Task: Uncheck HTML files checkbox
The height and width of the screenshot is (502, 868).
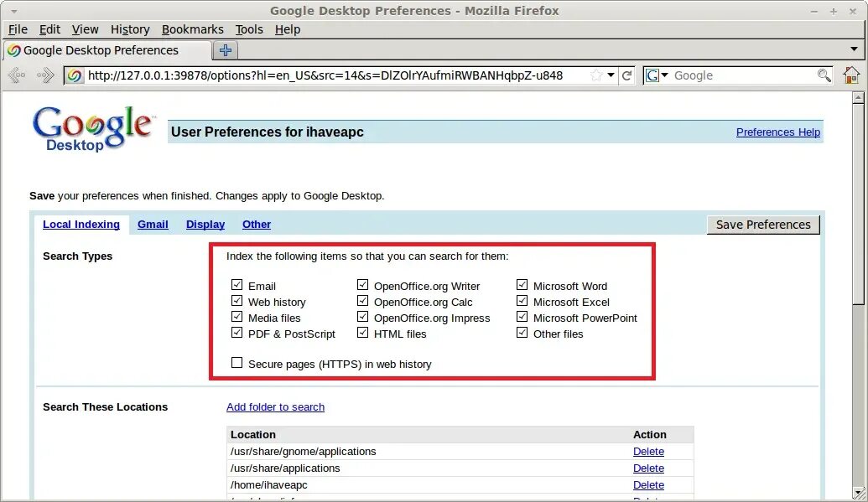Action: (x=362, y=333)
